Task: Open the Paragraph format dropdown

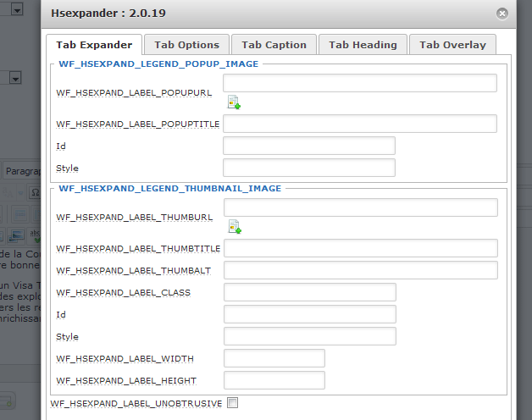Action: tap(23, 171)
